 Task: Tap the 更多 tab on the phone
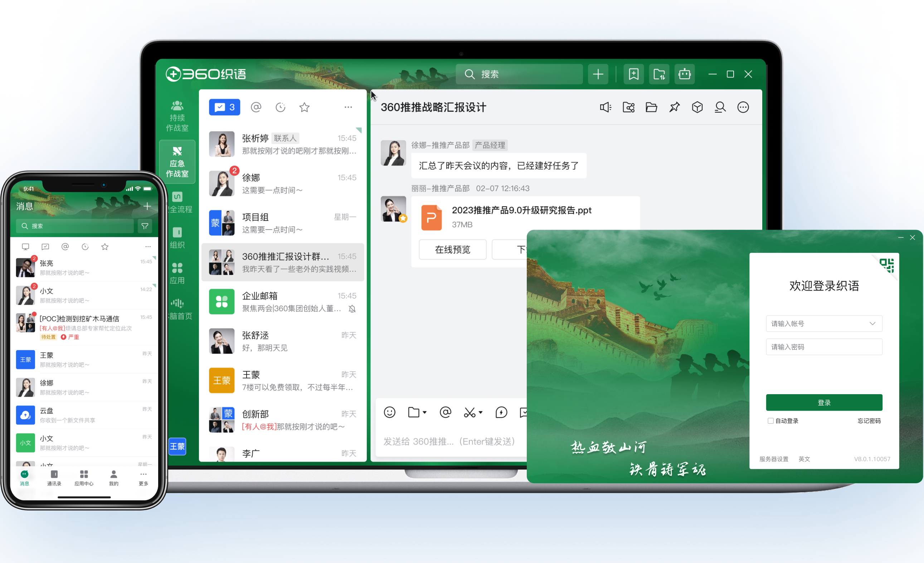[143, 478]
